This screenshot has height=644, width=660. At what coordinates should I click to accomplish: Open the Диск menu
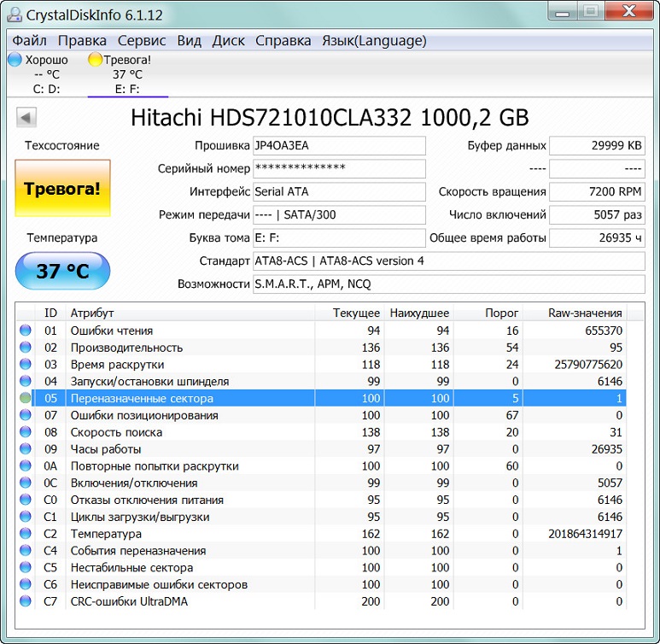[x=228, y=41]
